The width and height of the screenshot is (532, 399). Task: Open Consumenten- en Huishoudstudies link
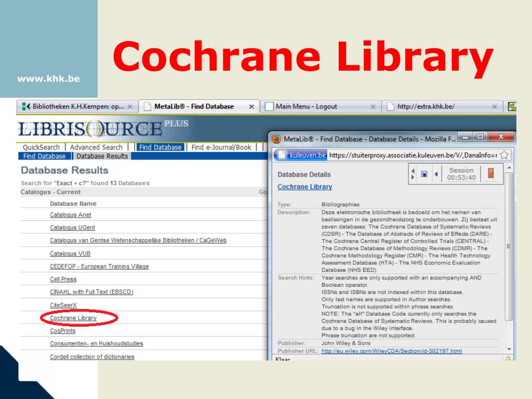[x=96, y=344]
